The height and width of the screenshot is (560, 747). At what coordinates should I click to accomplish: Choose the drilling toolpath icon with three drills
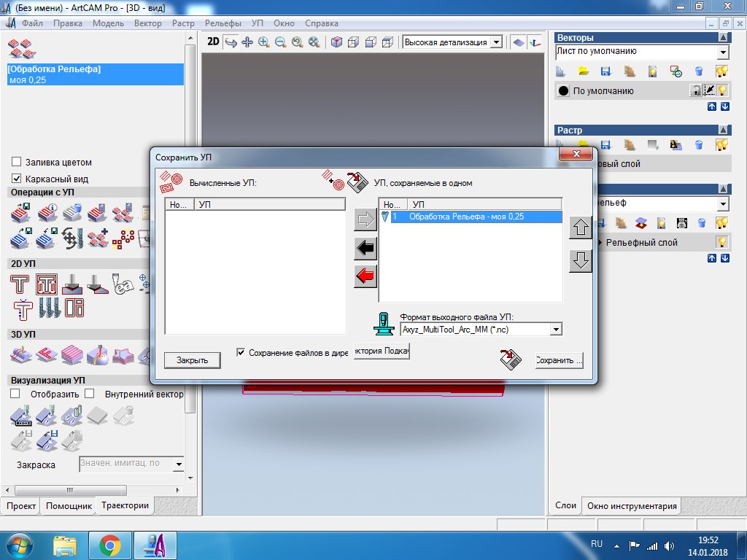[49, 308]
